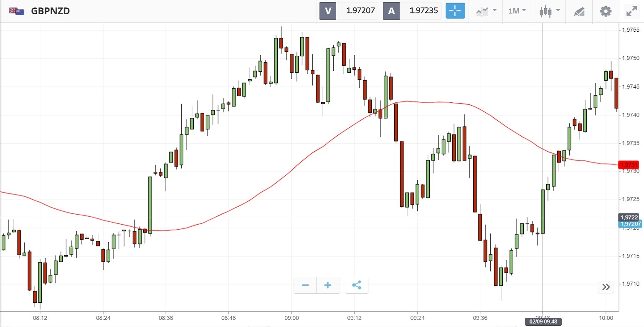644x327 pixels.
Task: Click the GBPNZD symbol name
Action: 51,11
